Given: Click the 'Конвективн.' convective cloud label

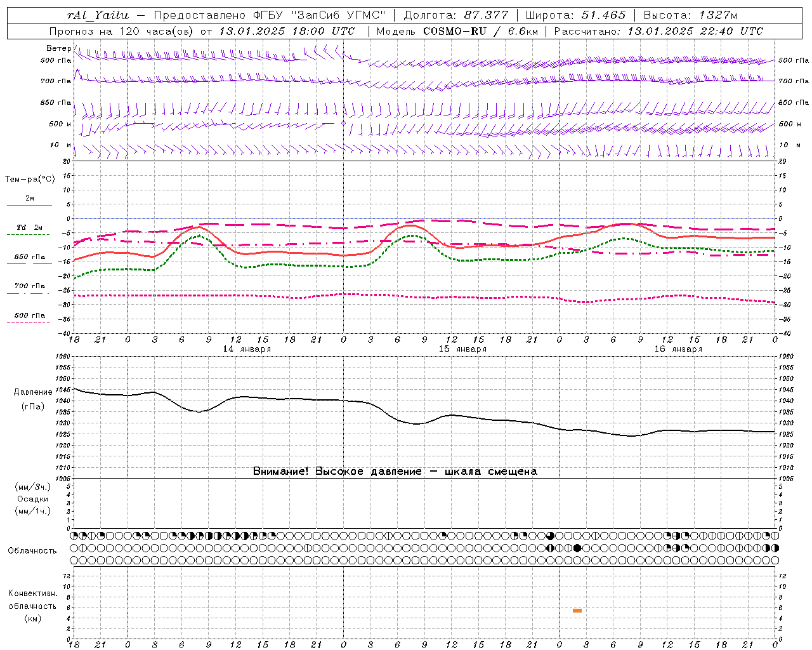Looking at the screenshot, I should (x=33, y=594).
